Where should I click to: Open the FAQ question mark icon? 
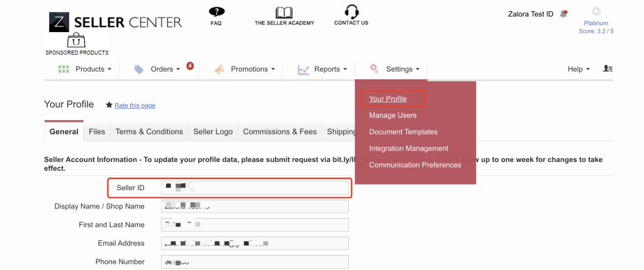pyautogui.click(x=216, y=12)
